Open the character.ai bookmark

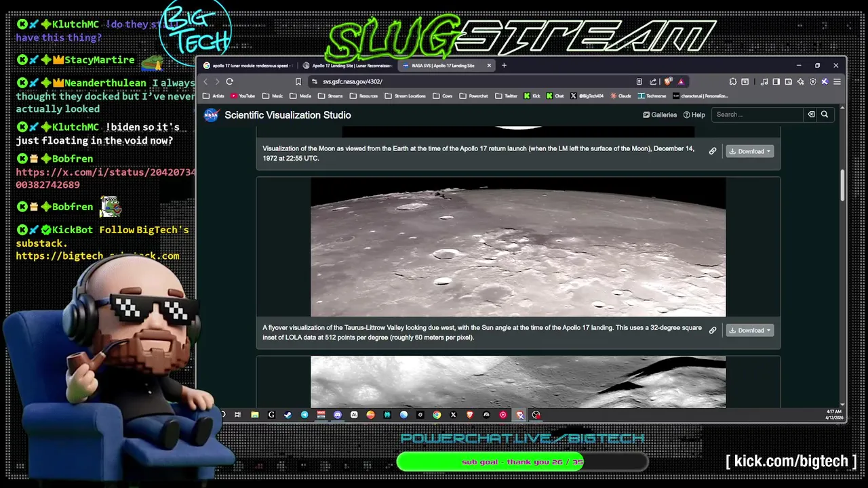tap(701, 96)
